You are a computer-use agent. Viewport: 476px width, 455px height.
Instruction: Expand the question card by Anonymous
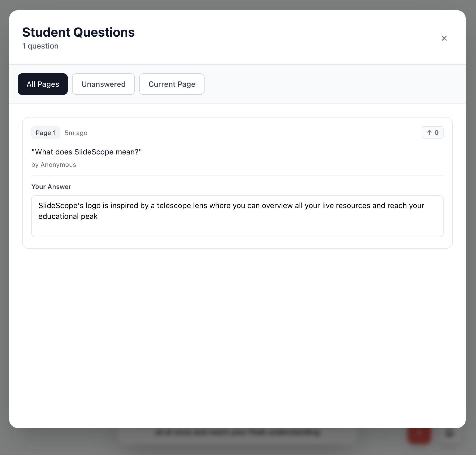237,162
